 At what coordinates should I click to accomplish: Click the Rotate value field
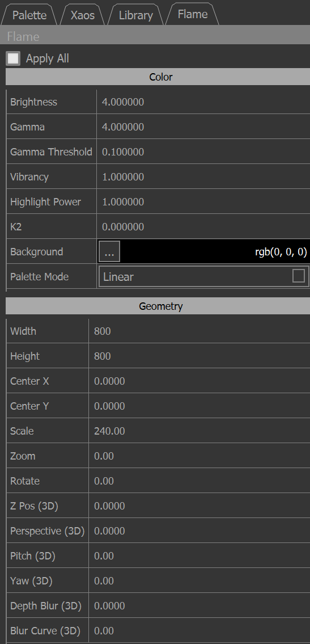click(x=199, y=481)
